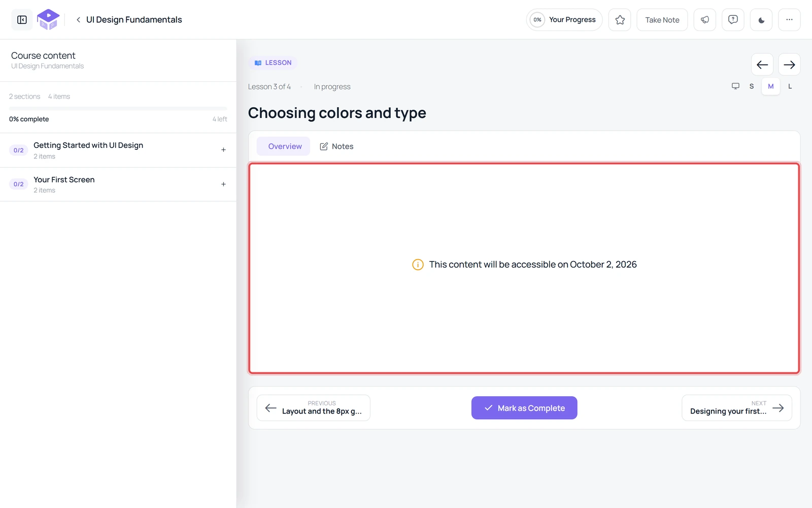812x508 pixels.
Task: Click the LESSON badge
Action: coord(273,62)
